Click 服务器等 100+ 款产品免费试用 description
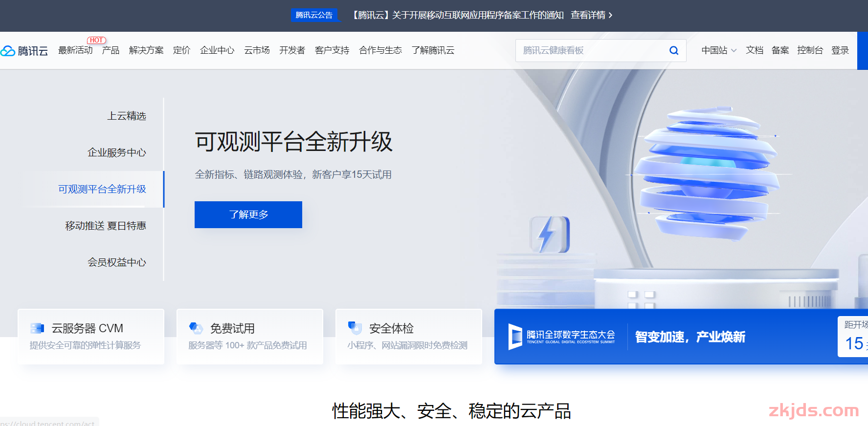The width and height of the screenshot is (868, 426). tap(247, 345)
